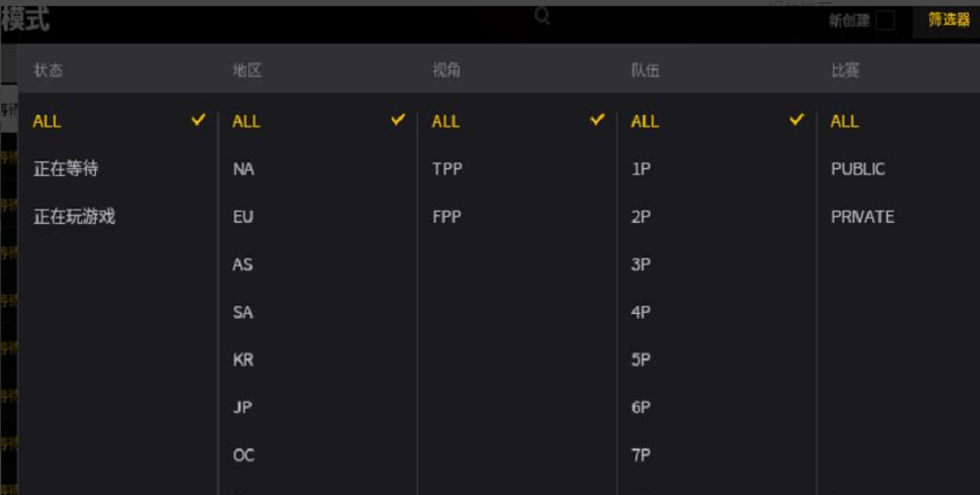Select 正在玩游戏 status filter
This screenshot has width=980, height=495.
pos(74,216)
